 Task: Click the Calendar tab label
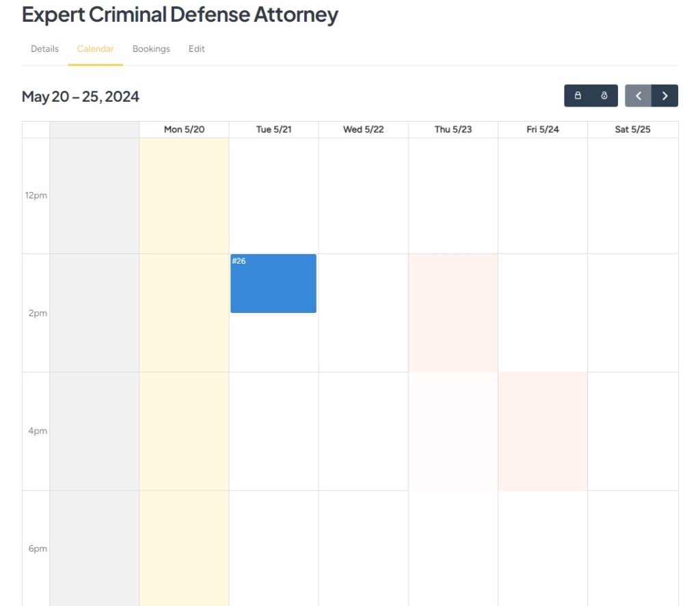[95, 49]
